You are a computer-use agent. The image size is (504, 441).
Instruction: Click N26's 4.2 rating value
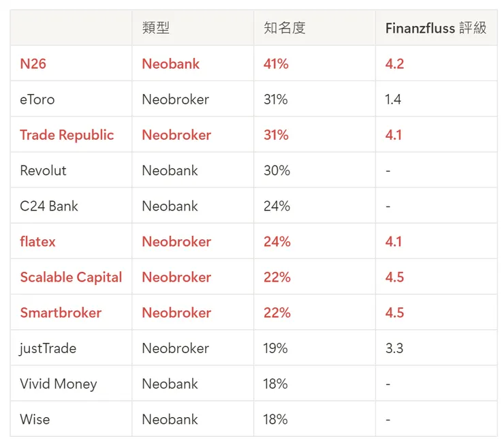point(394,64)
